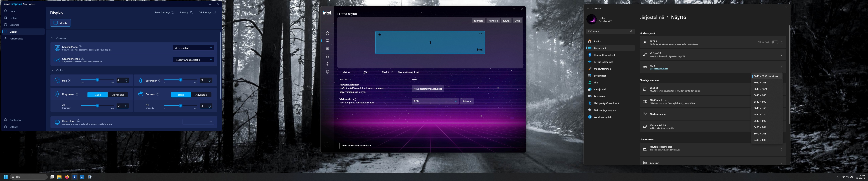This screenshot has height=181, width=868.
Task: Open Profiles in Intel Graphics sidebar
Action: pos(13,18)
